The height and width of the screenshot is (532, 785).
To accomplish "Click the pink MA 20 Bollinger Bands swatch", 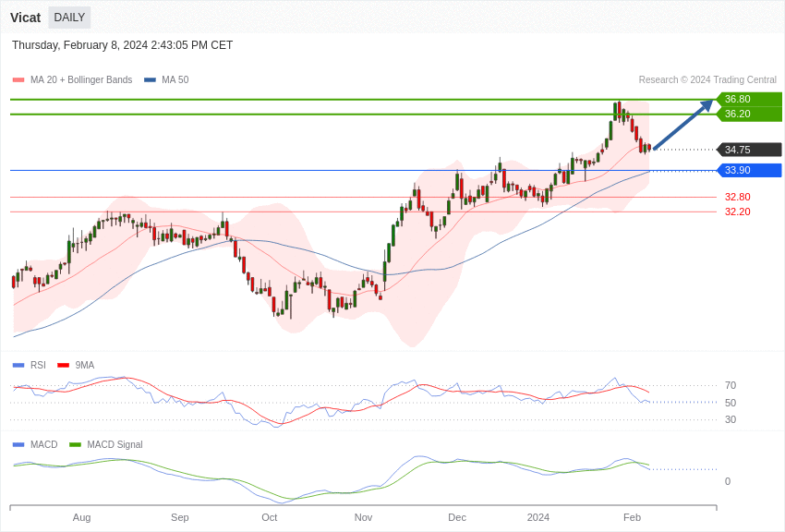I will tap(18, 80).
